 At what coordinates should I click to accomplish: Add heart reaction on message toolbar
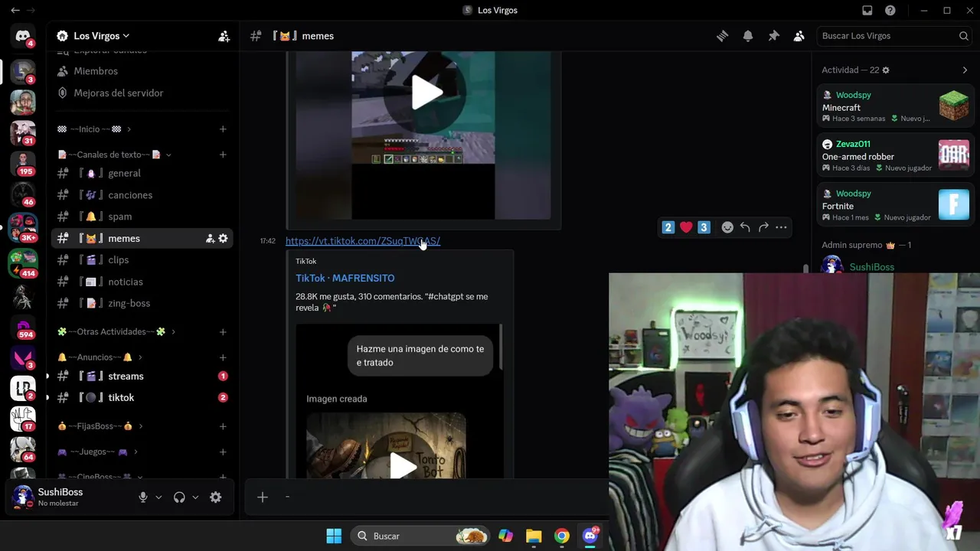[x=686, y=227]
